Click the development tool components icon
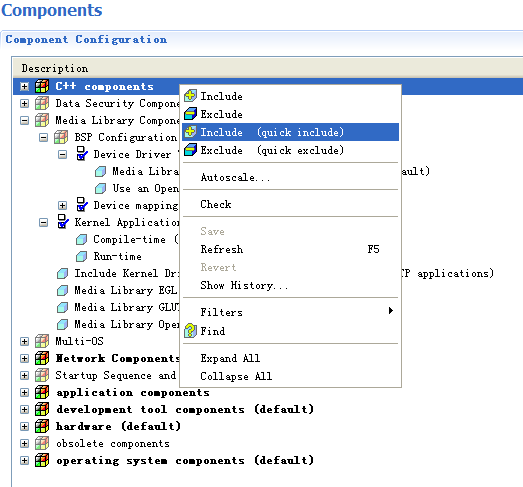Viewport: 523px width, 487px height. coord(42,409)
